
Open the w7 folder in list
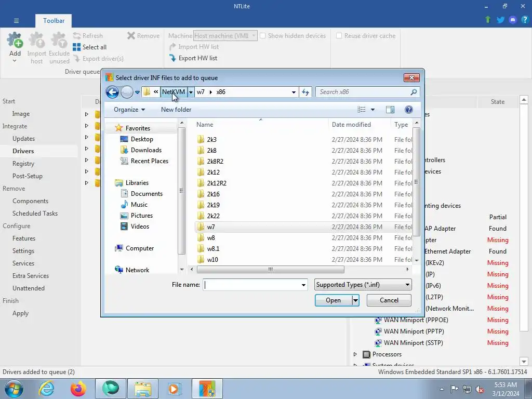(x=211, y=227)
